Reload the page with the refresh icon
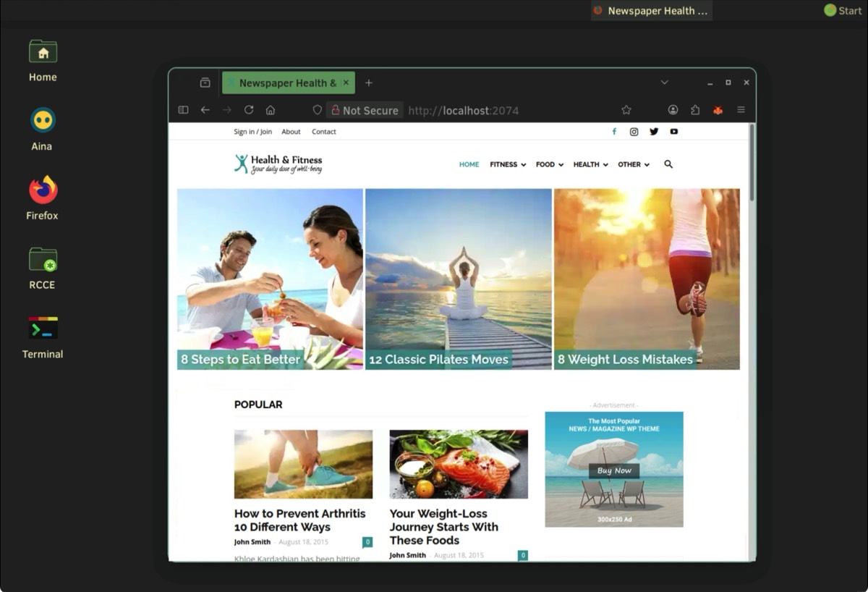 click(x=249, y=110)
